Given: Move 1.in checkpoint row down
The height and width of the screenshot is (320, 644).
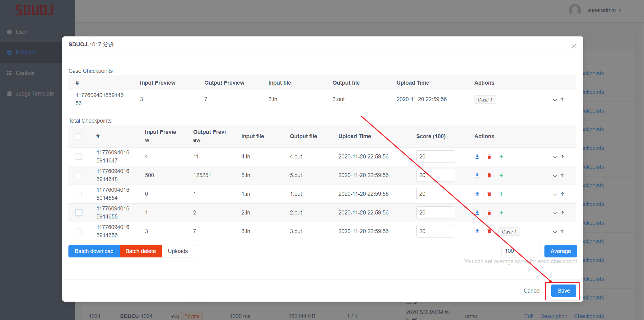Looking at the screenshot, I should click(x=555, y=194).
